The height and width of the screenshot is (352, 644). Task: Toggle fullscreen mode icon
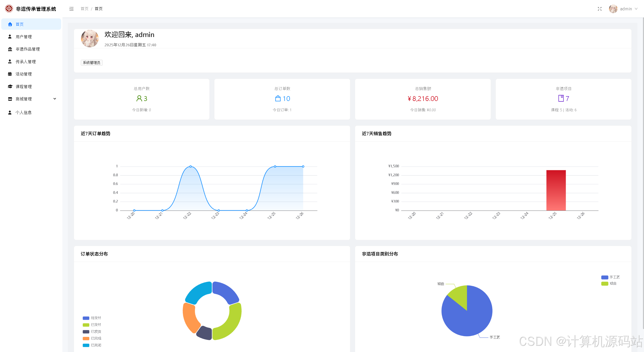pyautogui.click(x=599, y=9)
